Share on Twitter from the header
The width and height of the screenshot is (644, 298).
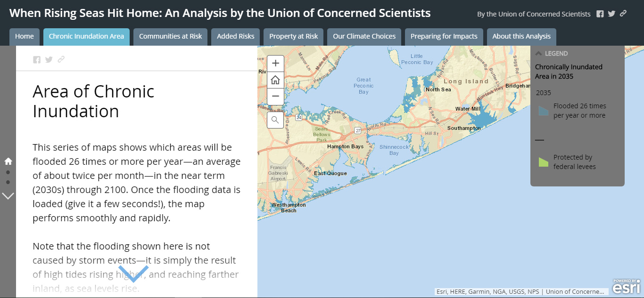click(611, 14)
